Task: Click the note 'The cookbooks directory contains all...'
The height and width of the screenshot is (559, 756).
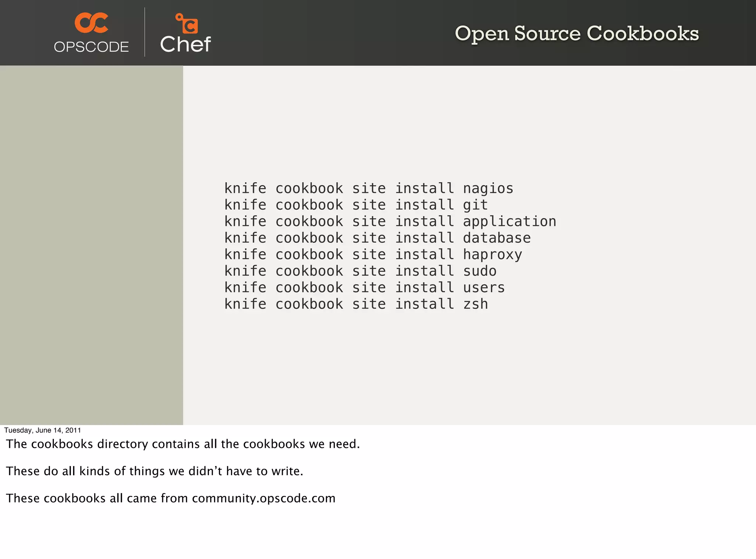Action: pyautogui.click(x=183, y=444)
